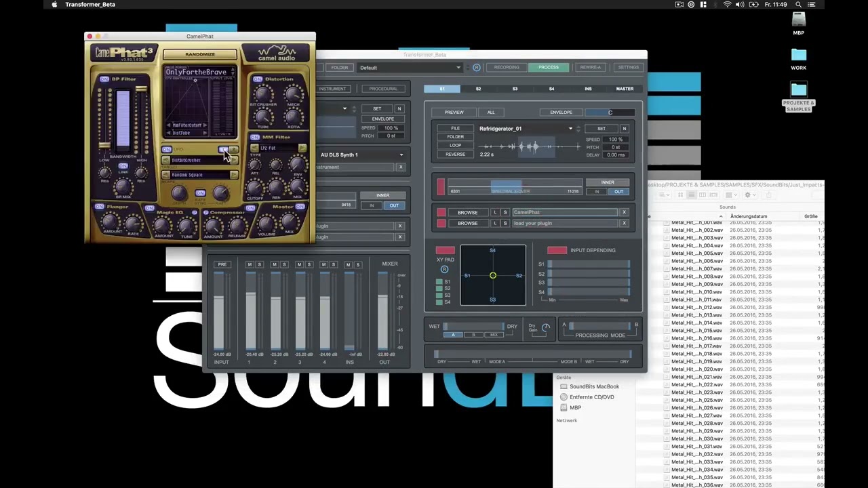The image size is (868, 488).
Task: Open the Wi-Fi status icon in menu bar
Action: (x=727, y=5)
